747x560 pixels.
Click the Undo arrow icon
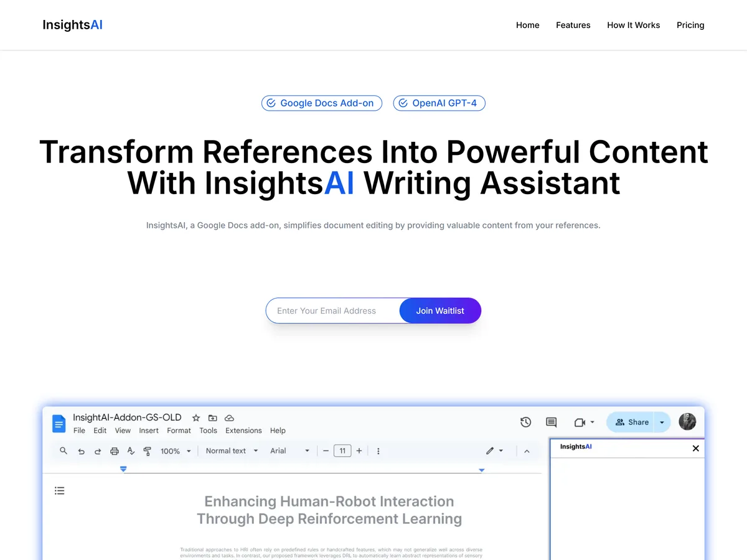pyautogui.click(x=81, y=451)
